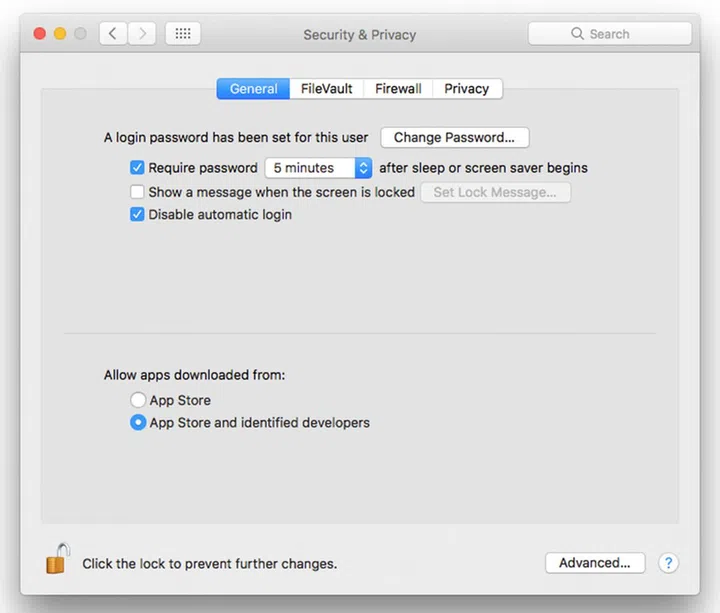Click 'after sleep or screen saver begins' text
720x613 pixels.
[484, 168]
